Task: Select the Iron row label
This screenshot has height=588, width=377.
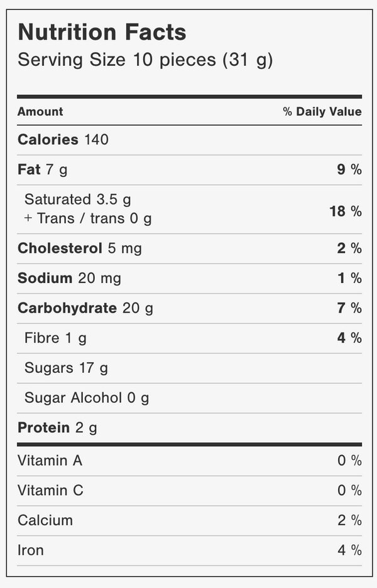Action: 30,550
